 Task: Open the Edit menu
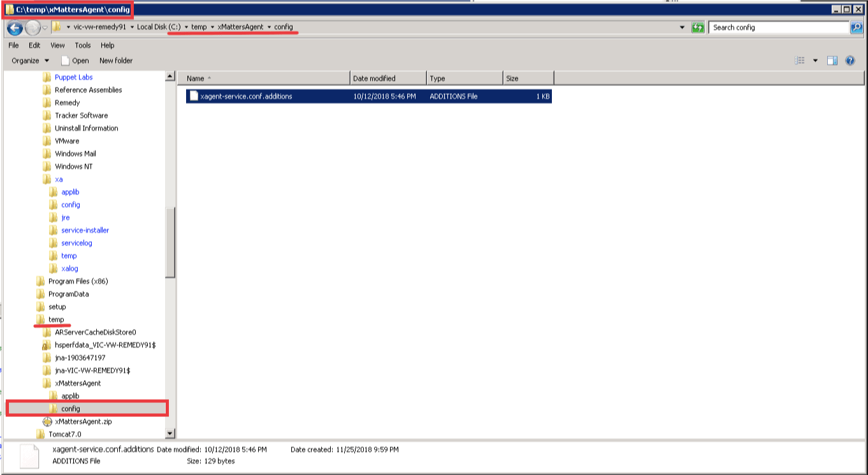click(x=34, y=45)
